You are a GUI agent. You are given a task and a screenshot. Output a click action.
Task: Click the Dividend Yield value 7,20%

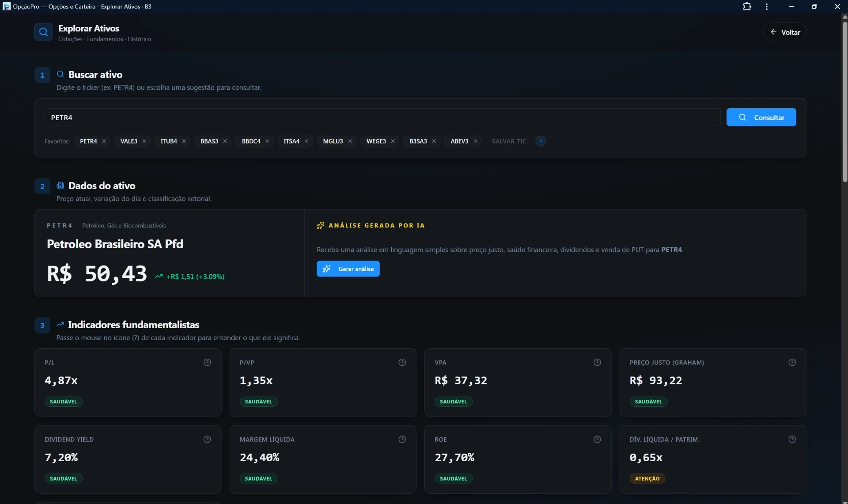tap(61, 458)
